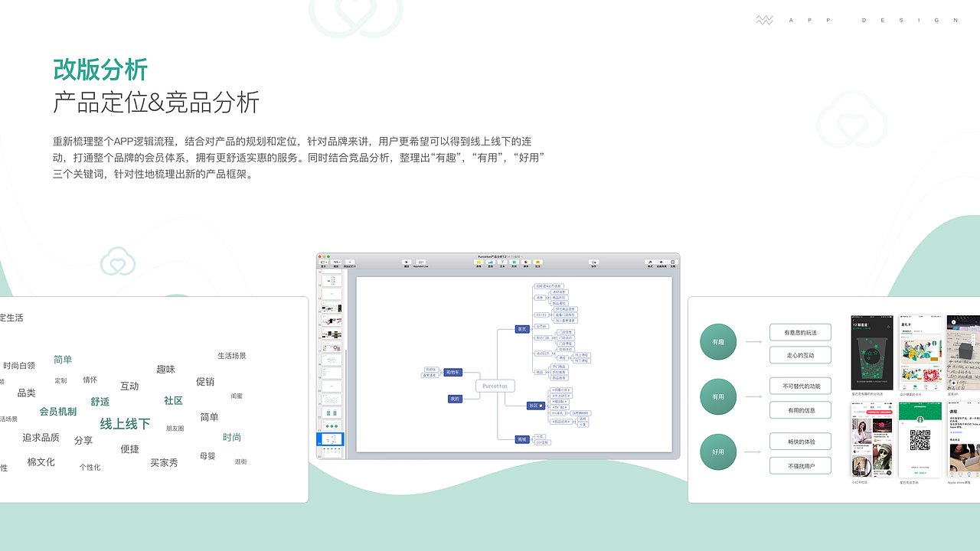Select the Table tool in the Keynote toolbar
The height and width of the screenshot is (551, 980).
click(x=479, y=262)
